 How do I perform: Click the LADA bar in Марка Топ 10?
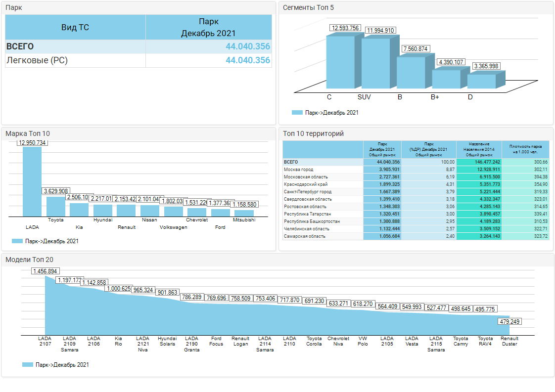32,181
